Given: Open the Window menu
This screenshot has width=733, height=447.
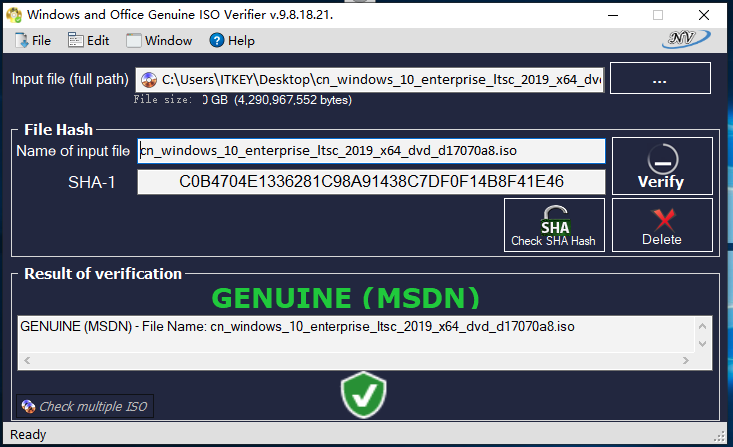Looking at the screenshot, I should (159, 41).
